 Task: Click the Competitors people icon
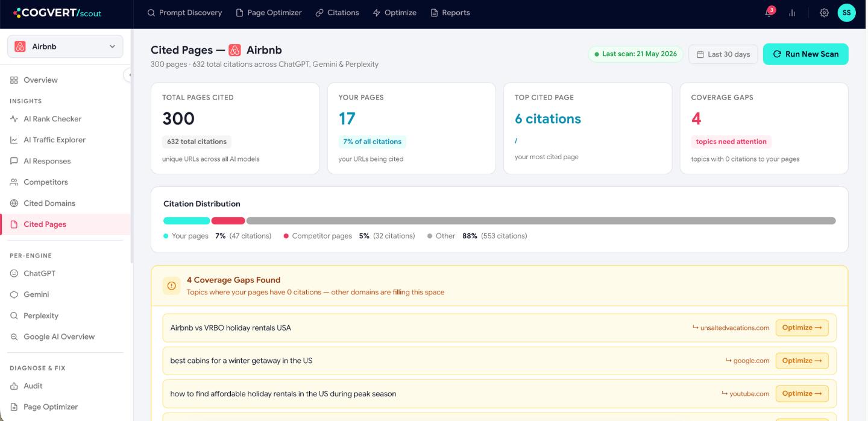14,182
